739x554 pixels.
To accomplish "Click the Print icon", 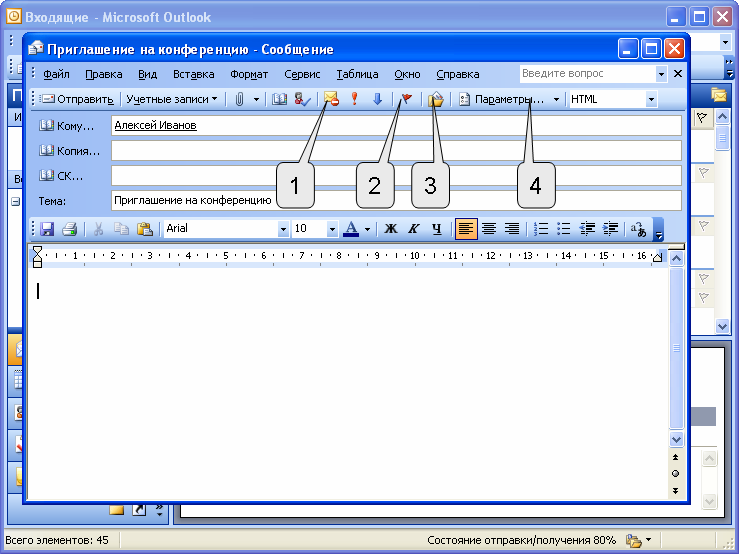I will (70, 229).
